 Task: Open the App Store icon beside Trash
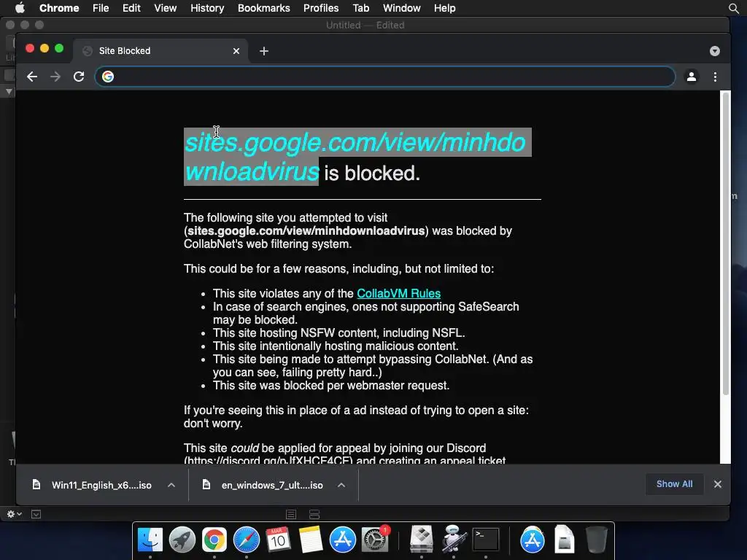click(x=532, y=540)
